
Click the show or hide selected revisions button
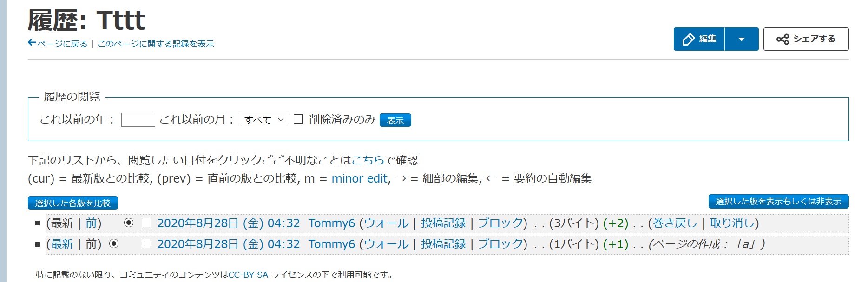point(778,201)
